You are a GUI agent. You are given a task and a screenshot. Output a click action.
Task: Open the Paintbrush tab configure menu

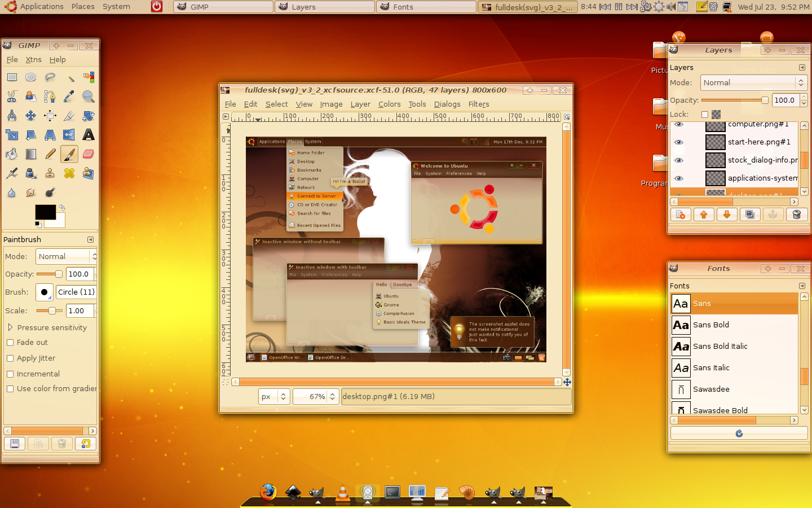coord(90,240)
